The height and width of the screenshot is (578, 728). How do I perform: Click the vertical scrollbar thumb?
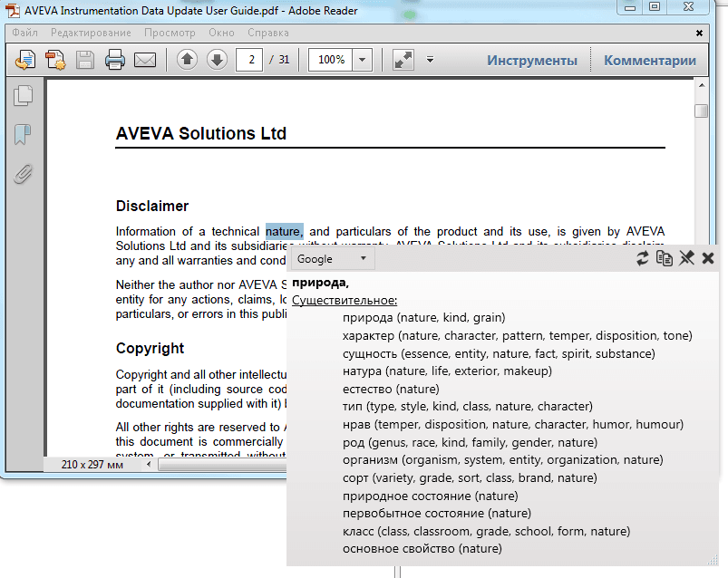702,111
